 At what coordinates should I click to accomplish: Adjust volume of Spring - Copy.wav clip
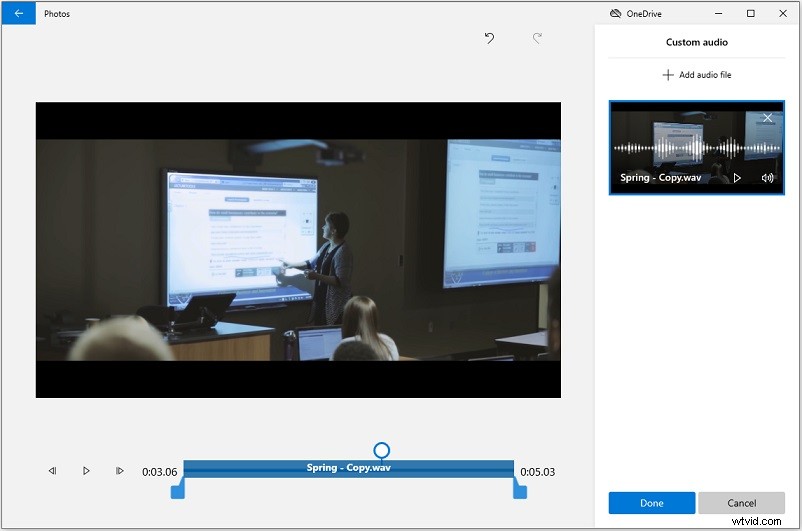pyautogui.click(x=767, y=178)
